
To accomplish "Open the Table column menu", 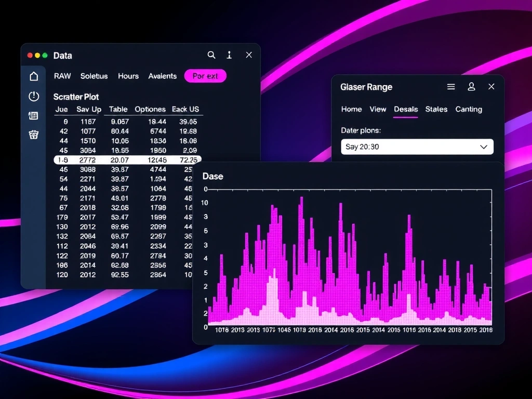I will point(117,109).
